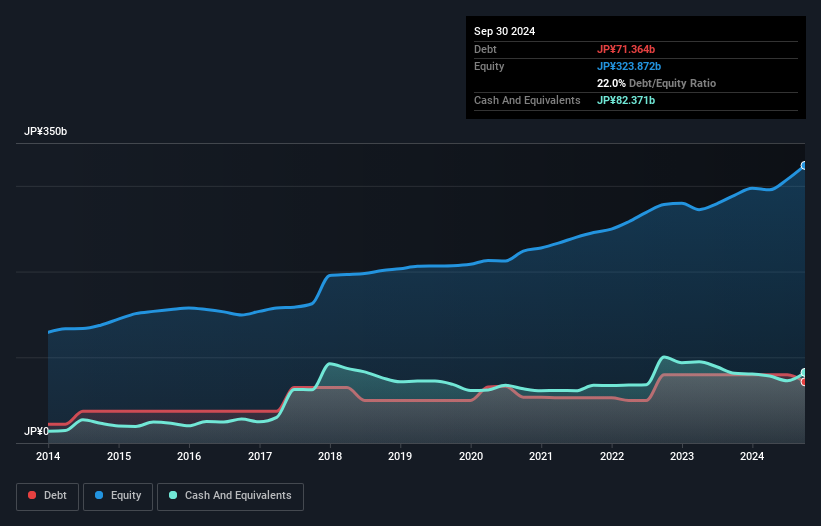Select the Equity endpoint marker on chart
Screen dimensions: 821x526
[x=804, y=165]
